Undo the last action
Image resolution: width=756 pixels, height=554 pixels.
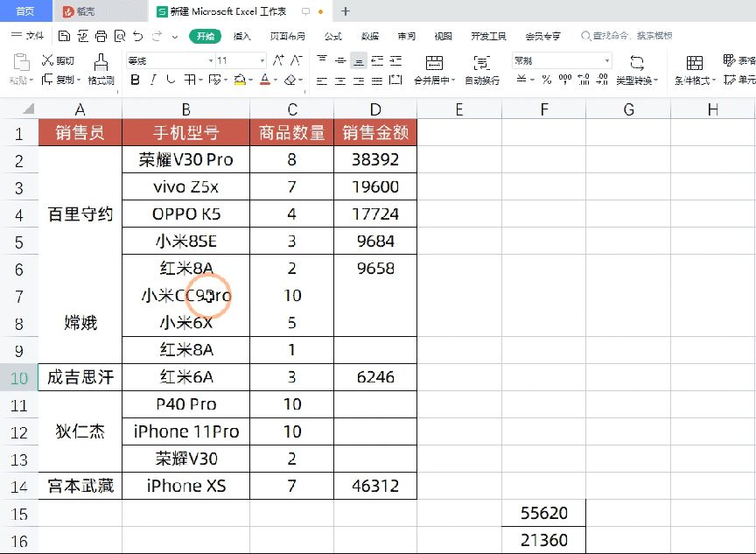tap(138, 36)
